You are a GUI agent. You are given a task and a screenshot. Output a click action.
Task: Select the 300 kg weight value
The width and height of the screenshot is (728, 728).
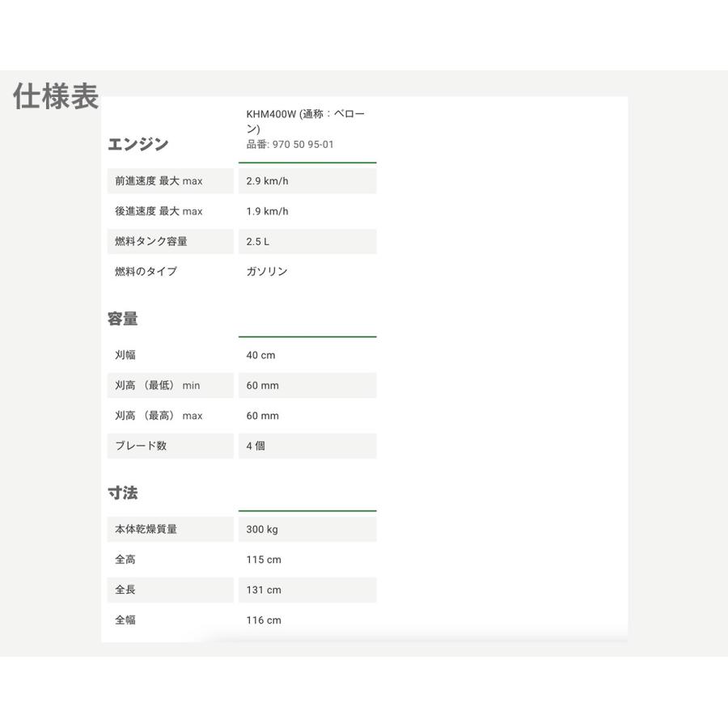pyautogui.click(x=262, y=530)
